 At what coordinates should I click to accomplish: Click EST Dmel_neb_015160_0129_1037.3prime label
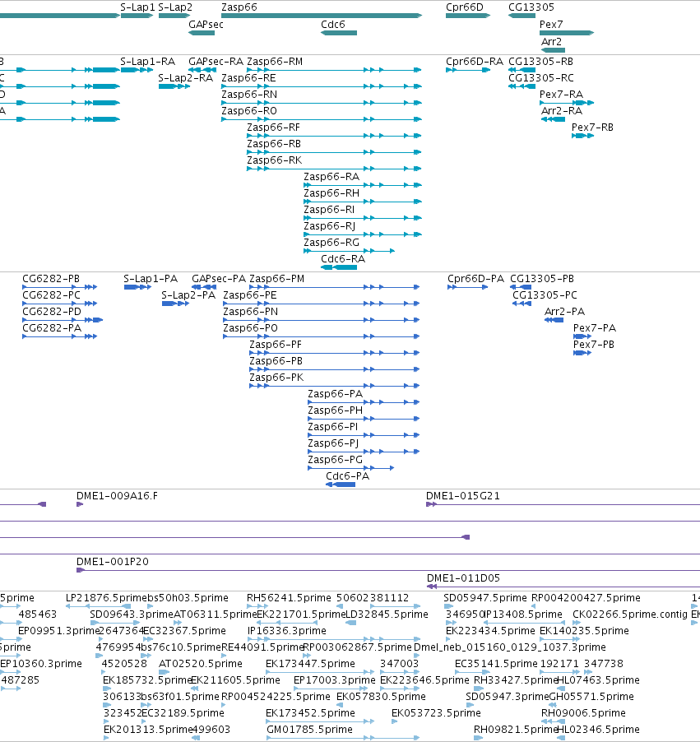tap(510, 647)
